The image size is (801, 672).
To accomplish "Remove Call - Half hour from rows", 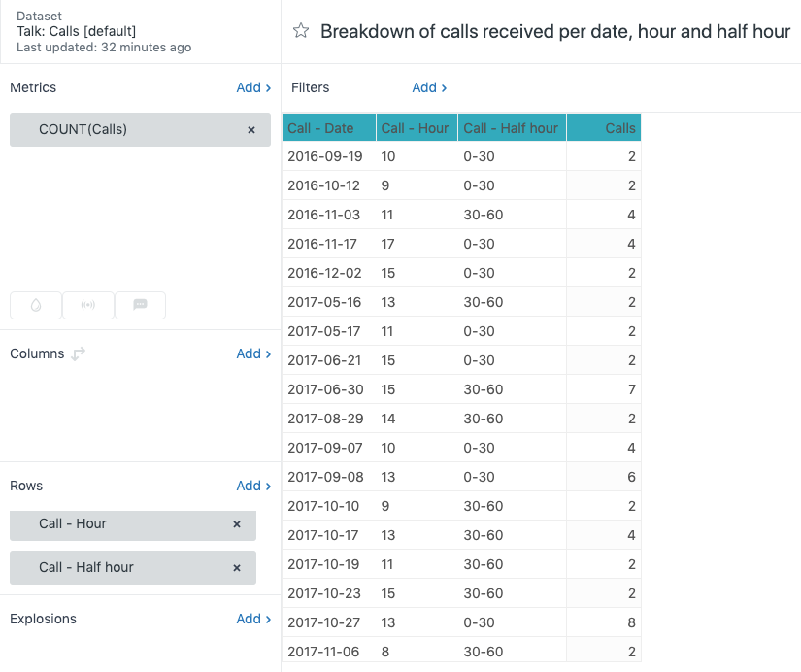I will tap(237, 568).
